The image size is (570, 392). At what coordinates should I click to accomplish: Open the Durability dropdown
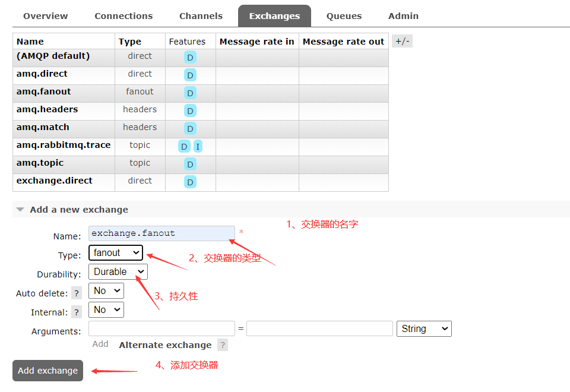[118, 271]
